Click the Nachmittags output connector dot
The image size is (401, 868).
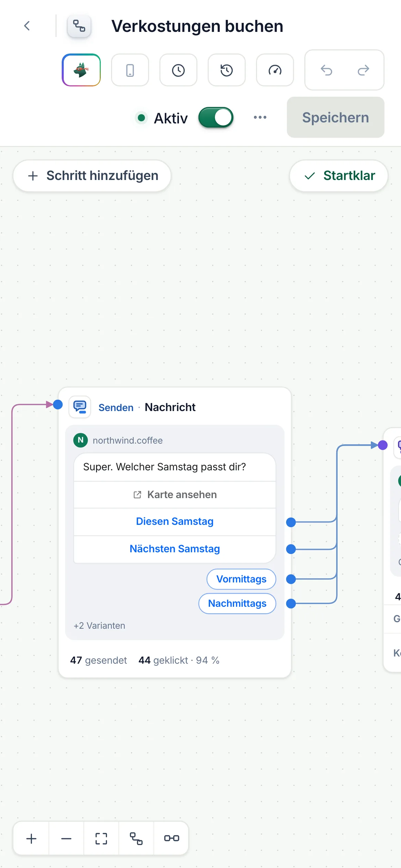point(291,603)
